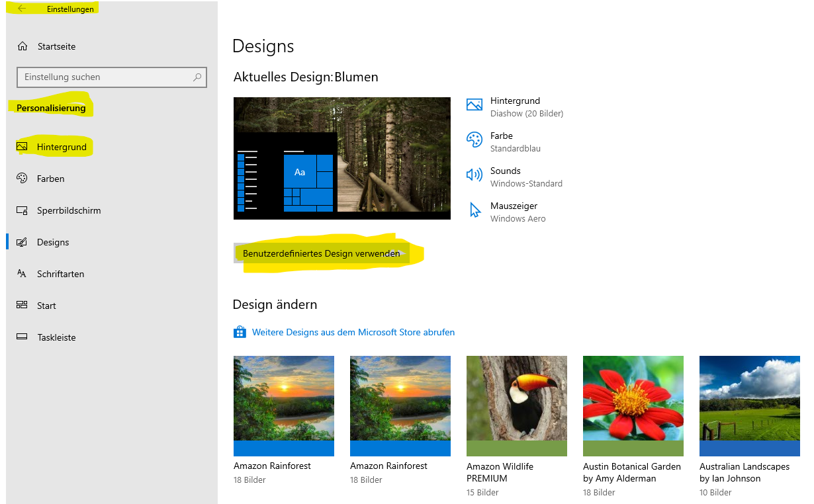Click the 10 Bilder label under Australian Landscapes
Viewport: 814px width, 504px height.
(x=715, y=492)
